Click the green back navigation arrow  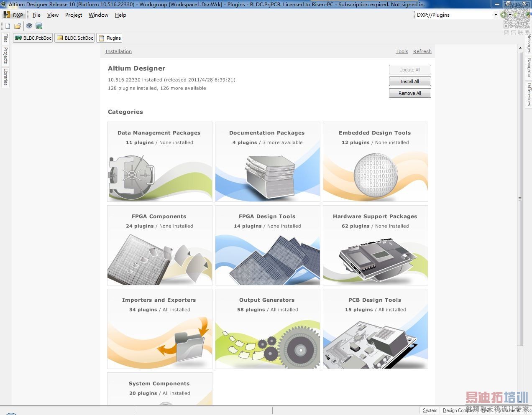(x=503, y=15)
